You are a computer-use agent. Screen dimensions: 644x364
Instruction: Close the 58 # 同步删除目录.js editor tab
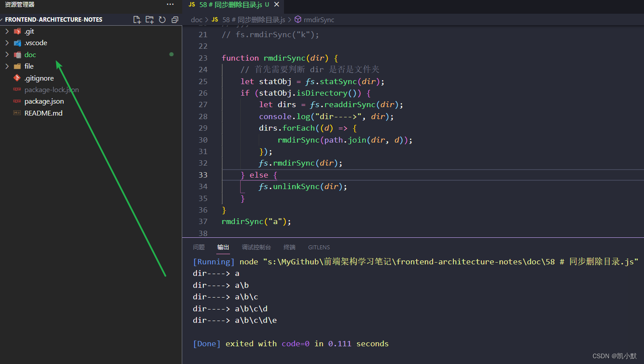coord(277,5)
